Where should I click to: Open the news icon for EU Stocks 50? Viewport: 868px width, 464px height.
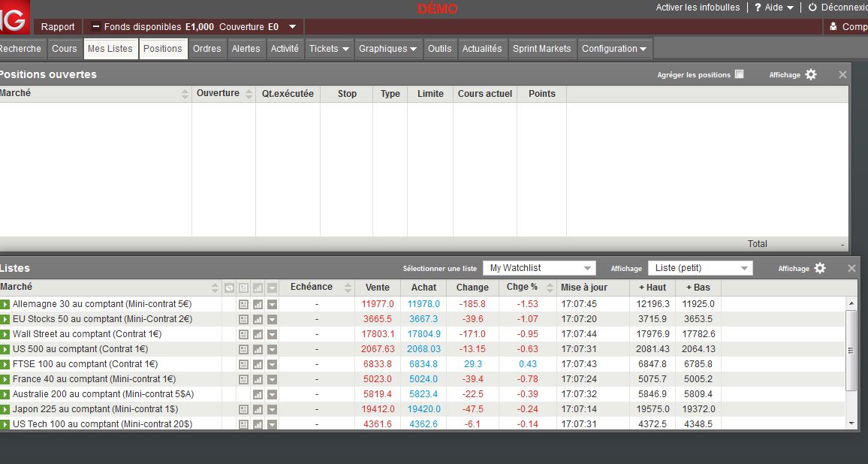(243, 320)
